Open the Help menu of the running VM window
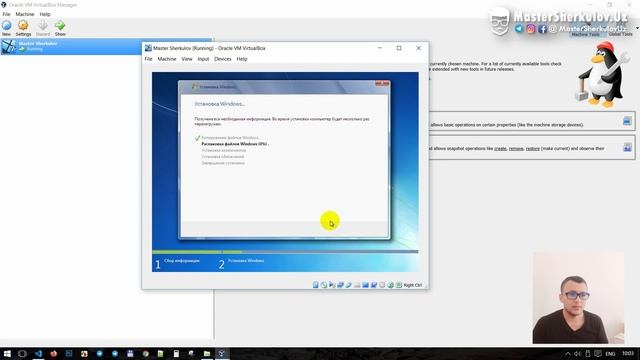The height and width of the screenshot is (360, 640). [242, 59]
